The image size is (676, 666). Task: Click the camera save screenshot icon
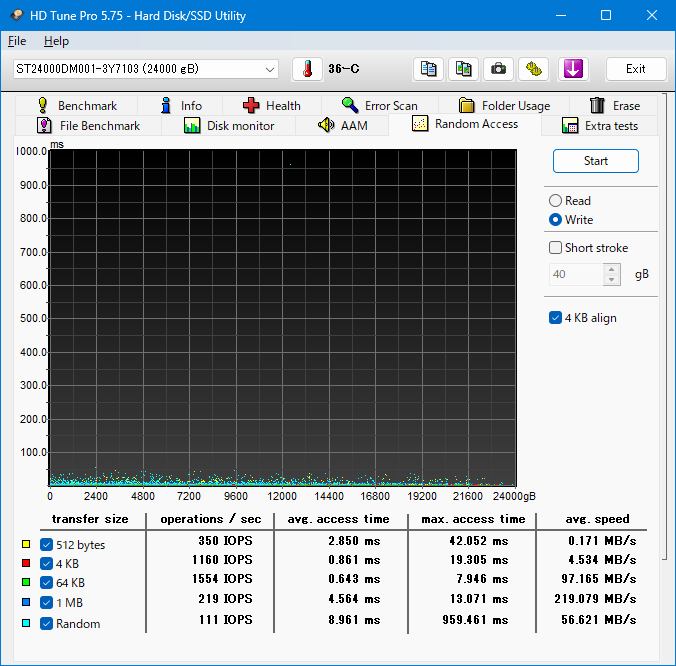pos(498,69)
